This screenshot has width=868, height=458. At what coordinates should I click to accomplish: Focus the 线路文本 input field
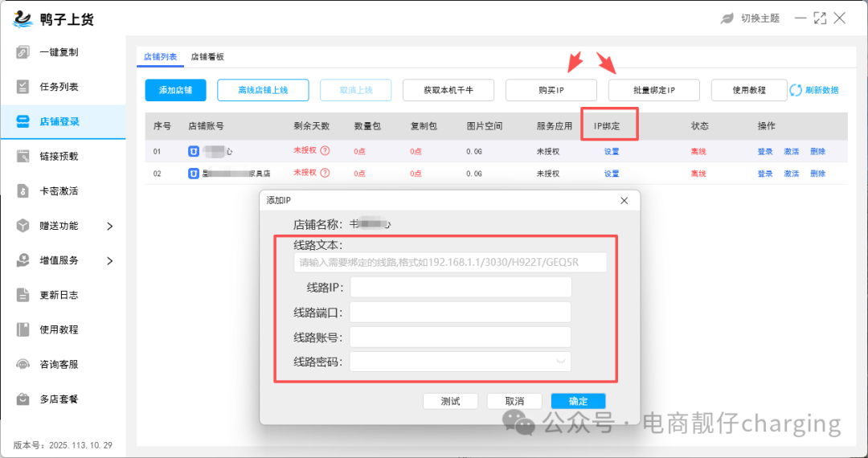pyautogui.click(x=450, y=262)
